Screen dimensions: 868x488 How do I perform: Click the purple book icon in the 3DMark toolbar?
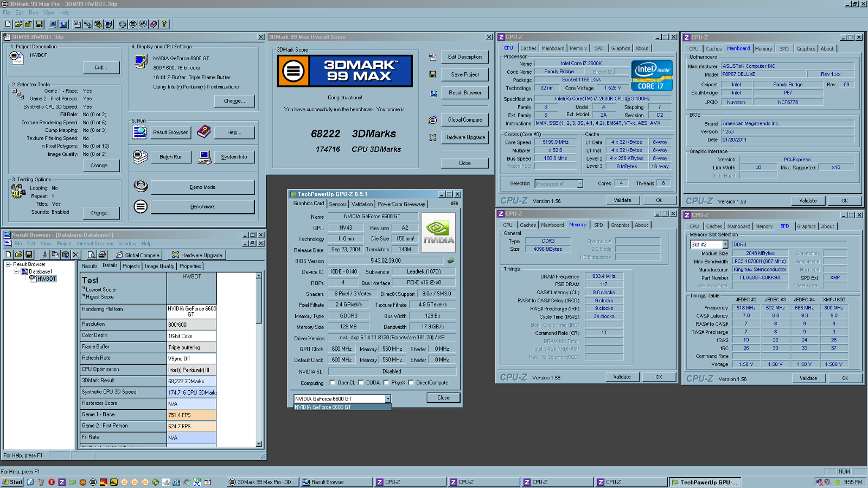coord(154,24)
